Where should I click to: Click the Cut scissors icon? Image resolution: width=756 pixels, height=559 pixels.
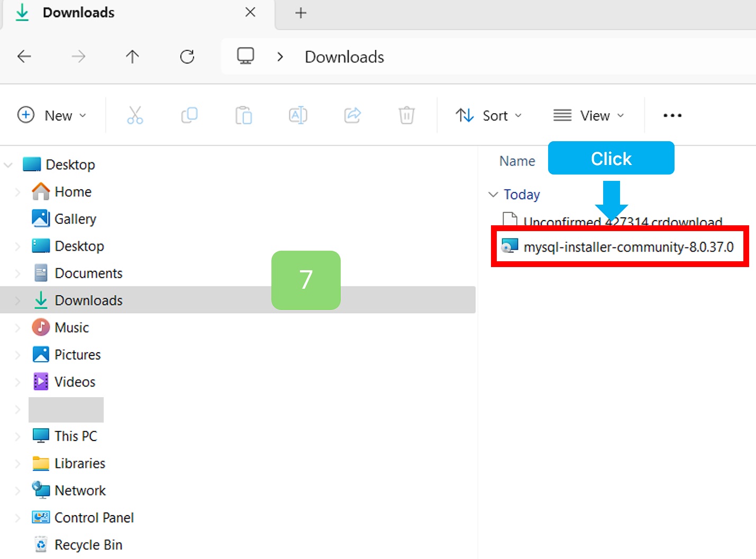pos(135,115)
